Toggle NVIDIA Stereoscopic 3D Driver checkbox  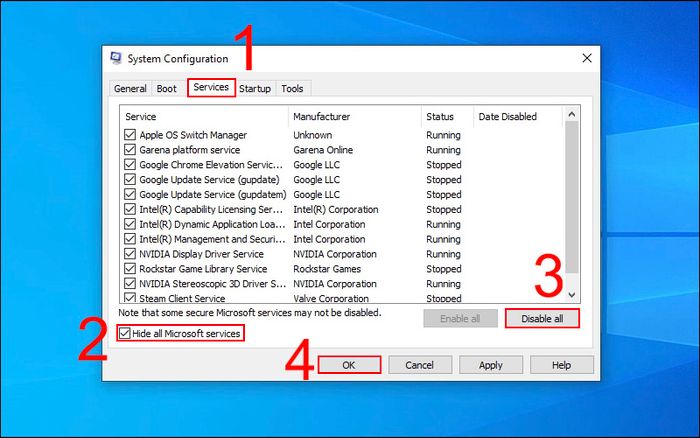[130, 284]
